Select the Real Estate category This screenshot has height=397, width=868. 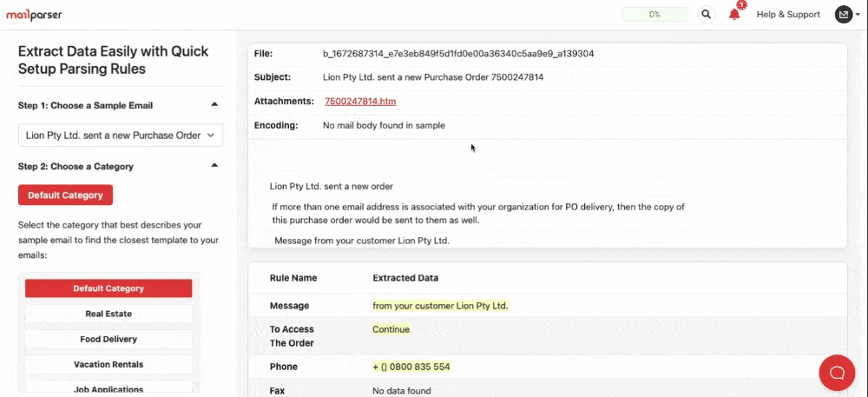108,314
